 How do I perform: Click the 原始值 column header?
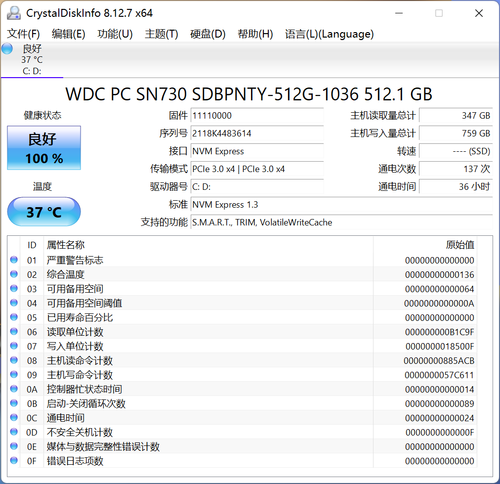(425, 245)
